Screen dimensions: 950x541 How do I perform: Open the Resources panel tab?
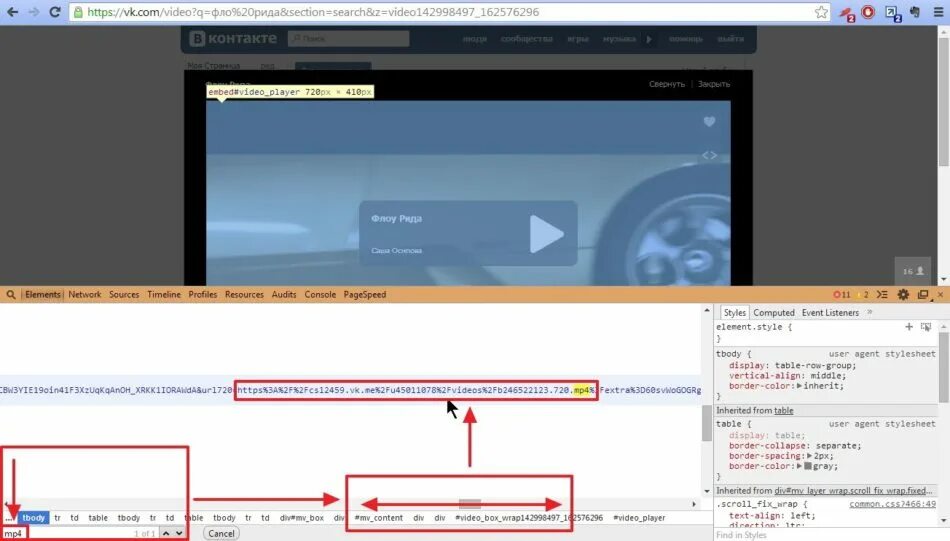(244, 294)
